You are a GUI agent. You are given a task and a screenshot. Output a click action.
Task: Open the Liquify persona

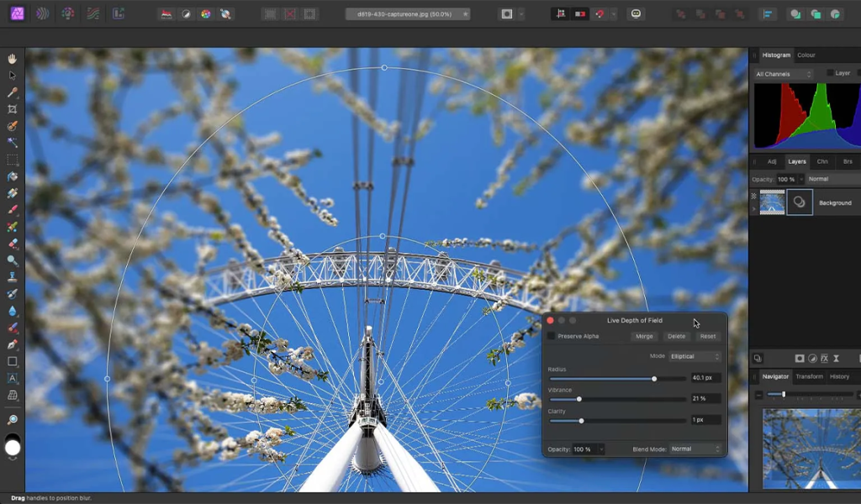pyautogui.click(x=42, y=13)
